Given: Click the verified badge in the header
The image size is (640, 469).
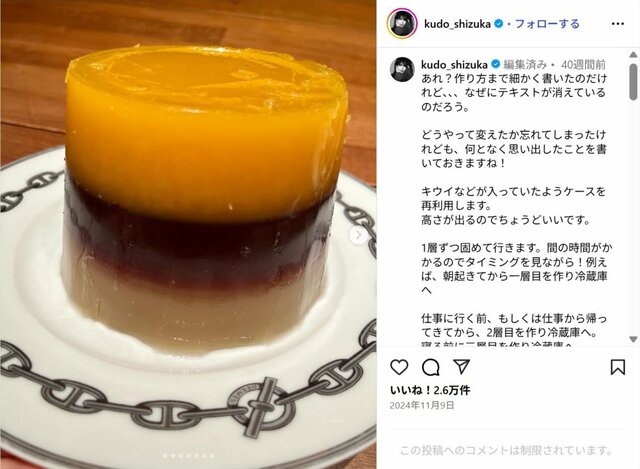Looking at the screenshot, I should point(498,24).
